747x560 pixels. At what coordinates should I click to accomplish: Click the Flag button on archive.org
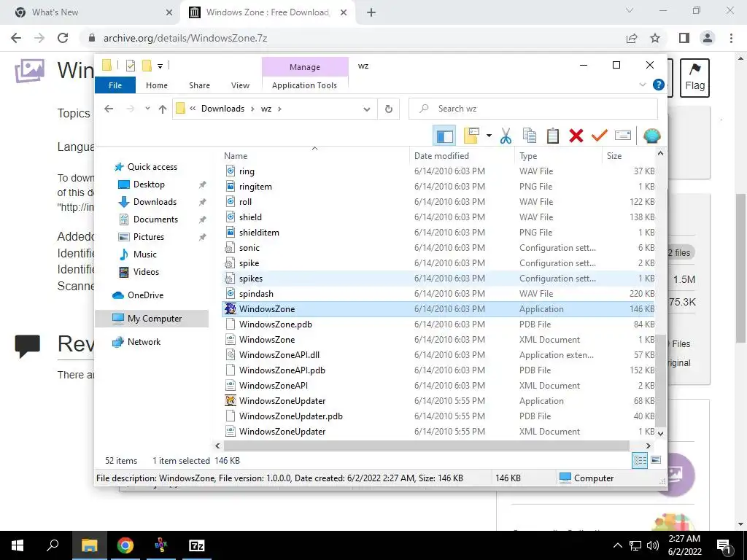tap(694, 77)
